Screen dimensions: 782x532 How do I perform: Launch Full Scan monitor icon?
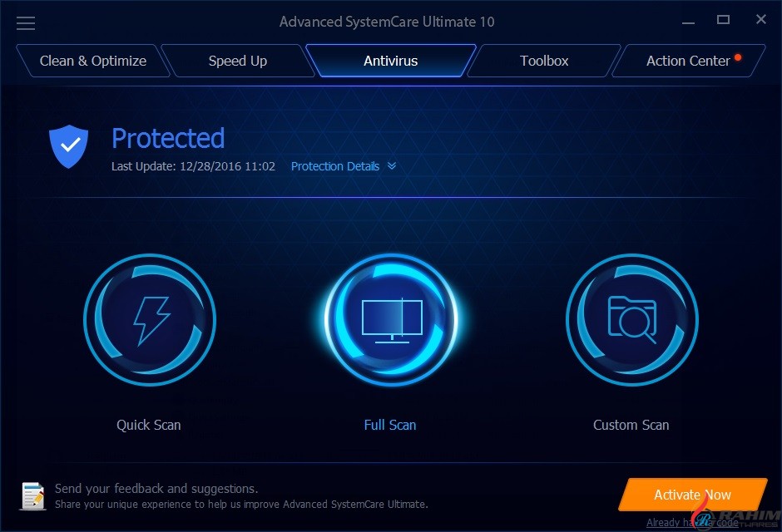pos(391,320)
